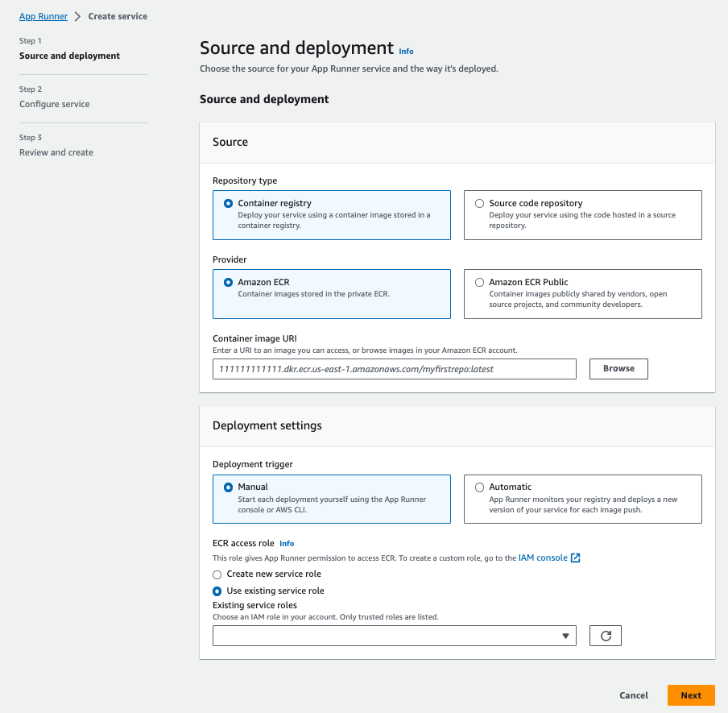
Task: Choose Amazon ECR as provider
Action: 332,294
